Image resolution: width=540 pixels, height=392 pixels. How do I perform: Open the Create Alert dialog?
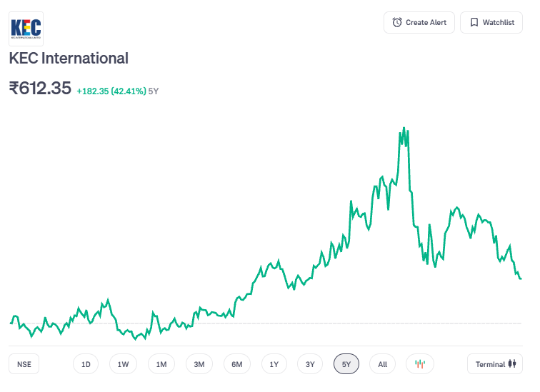(419, 23)
